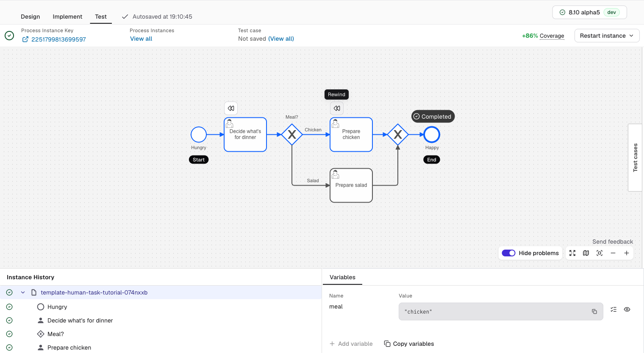Screen dimensions: 644x353
Task: Click View all under Process Instances
Action: point(141,39)
